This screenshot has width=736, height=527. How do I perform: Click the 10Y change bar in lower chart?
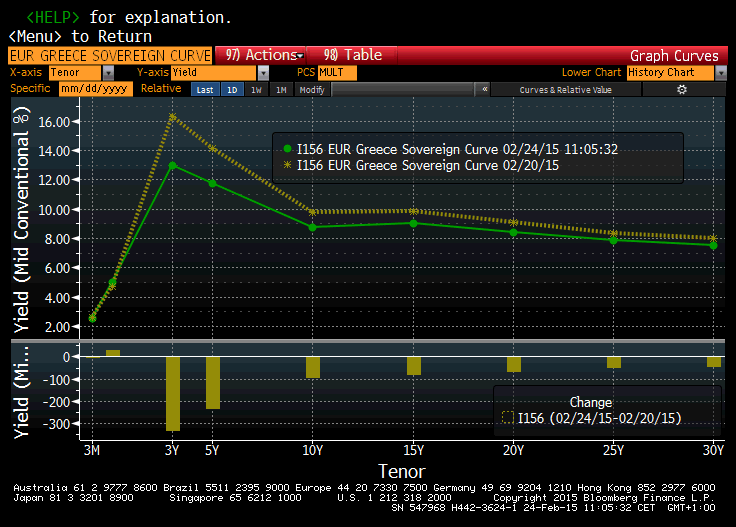point(313,367)
